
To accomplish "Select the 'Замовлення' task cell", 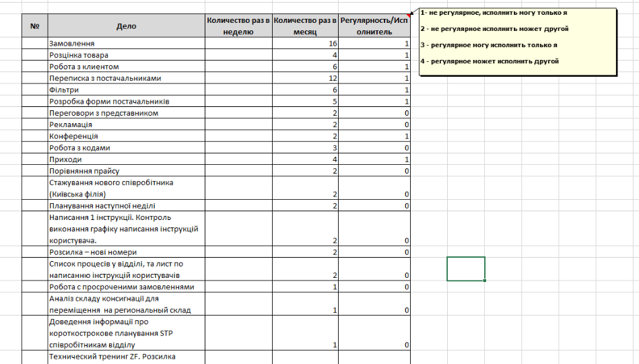I will 127,44.
